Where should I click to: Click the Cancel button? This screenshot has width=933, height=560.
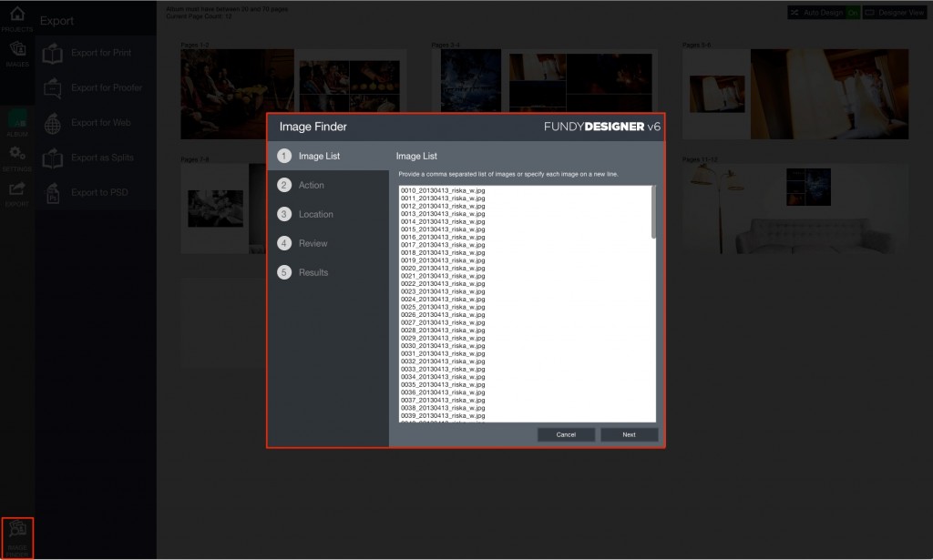click(x=566, y=434)
